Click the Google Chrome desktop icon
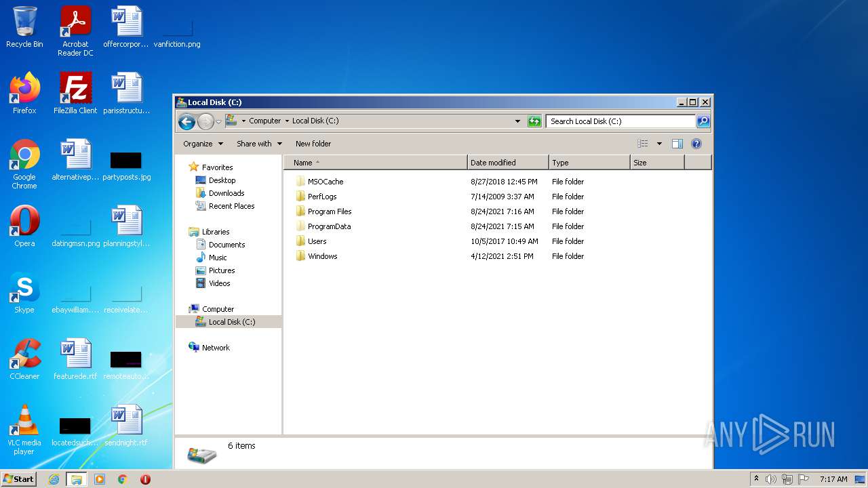 [x=24, y=164]
